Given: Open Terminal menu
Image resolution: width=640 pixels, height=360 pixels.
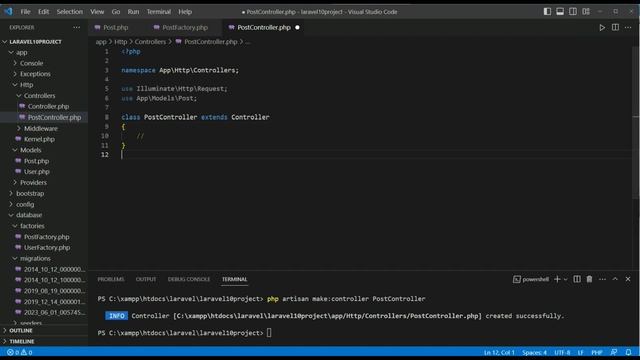Looking at the screenshot, I should [159, 11].
